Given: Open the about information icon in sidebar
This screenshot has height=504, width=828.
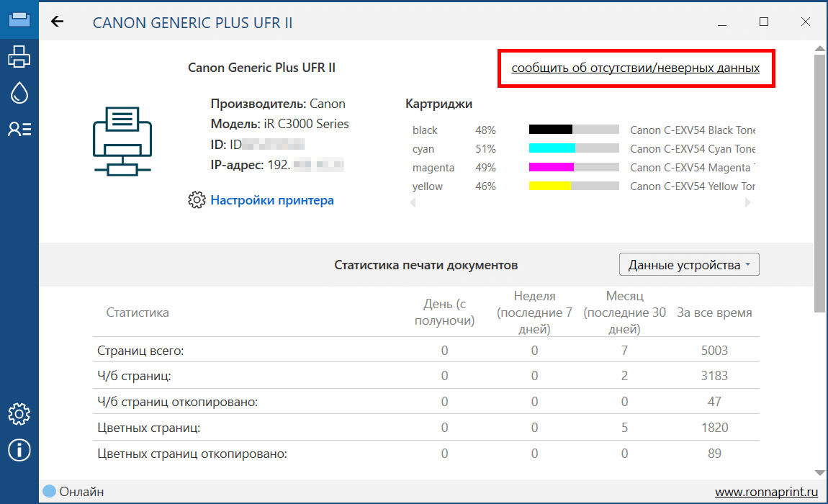Looking at the screenshot, I should pos(19,451).
